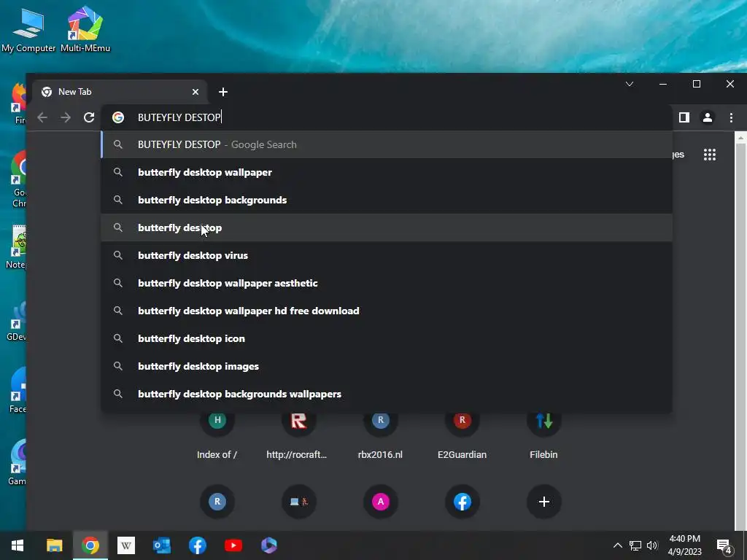The height and width of the screenshot is (560, 747).
Task: Open File Explorer from the taskbar
Action: coord(54,545)
